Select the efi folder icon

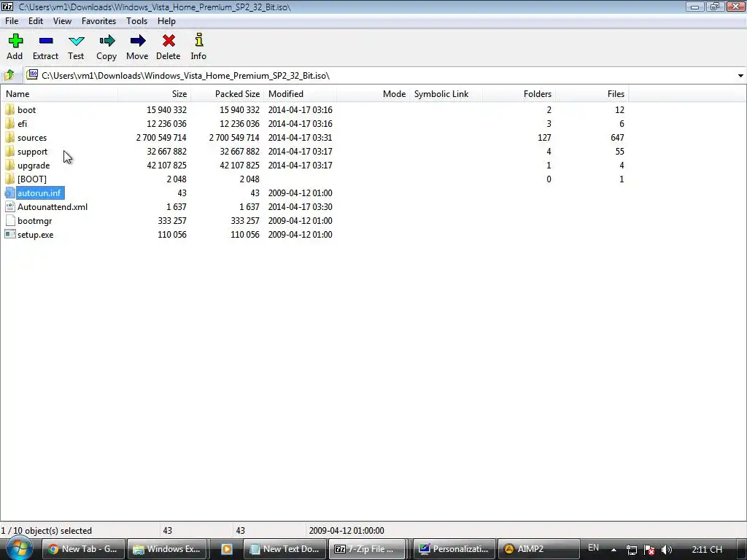[10, 123]
